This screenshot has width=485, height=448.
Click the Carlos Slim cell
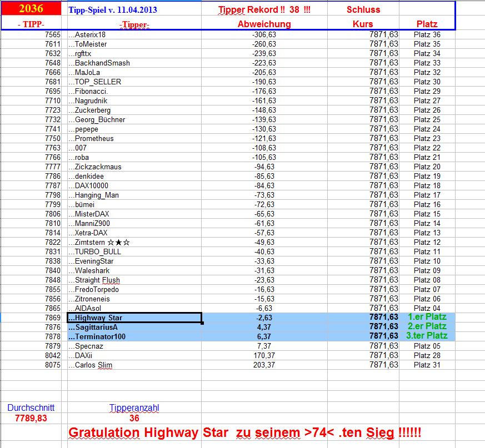point(134,365)
